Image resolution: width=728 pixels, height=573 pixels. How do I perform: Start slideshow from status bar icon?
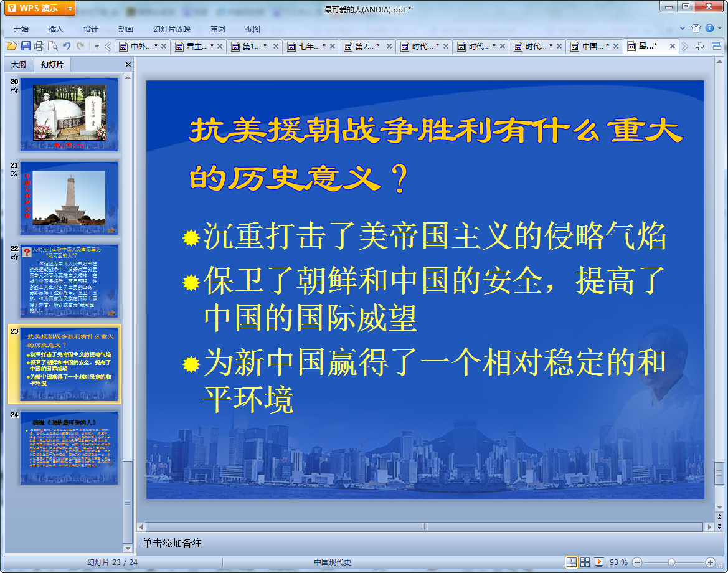point(599,562)
